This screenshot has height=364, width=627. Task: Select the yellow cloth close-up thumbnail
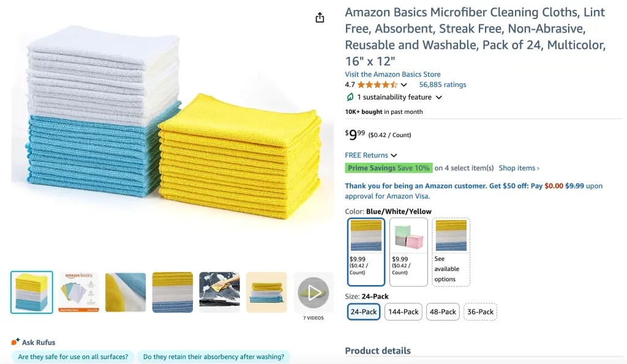pos(126,292)
